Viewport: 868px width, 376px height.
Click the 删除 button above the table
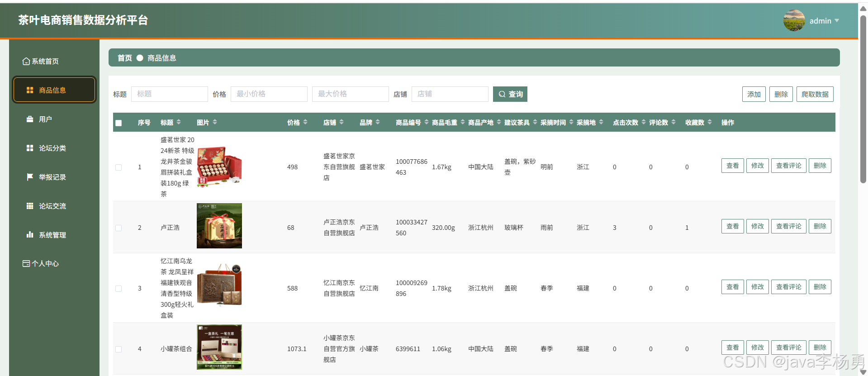[x=781, y=94]
